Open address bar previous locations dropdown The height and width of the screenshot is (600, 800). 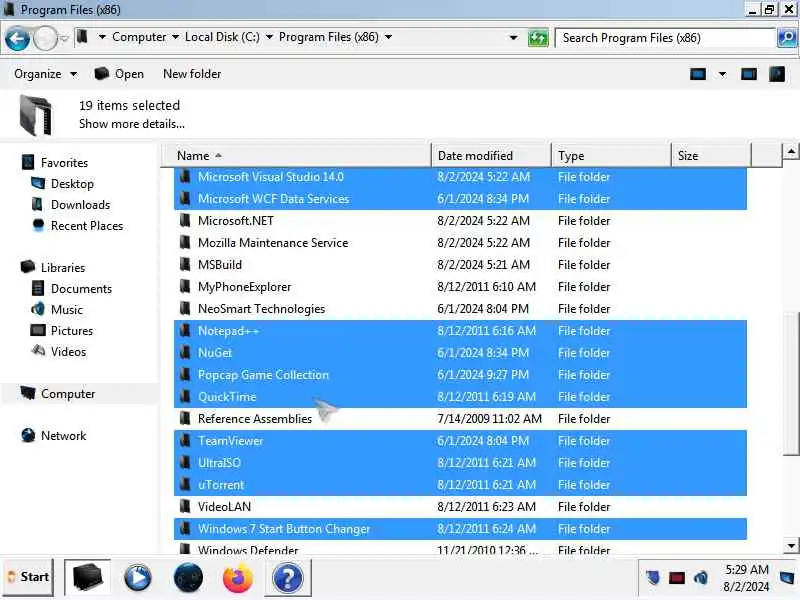click(513, 38)
